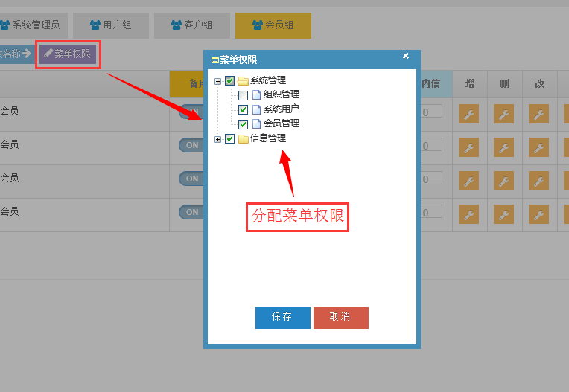Collapse the 系统管理 tree node
Image resolution: width=569 pixels, height=392 pixels.
[217, 81]
